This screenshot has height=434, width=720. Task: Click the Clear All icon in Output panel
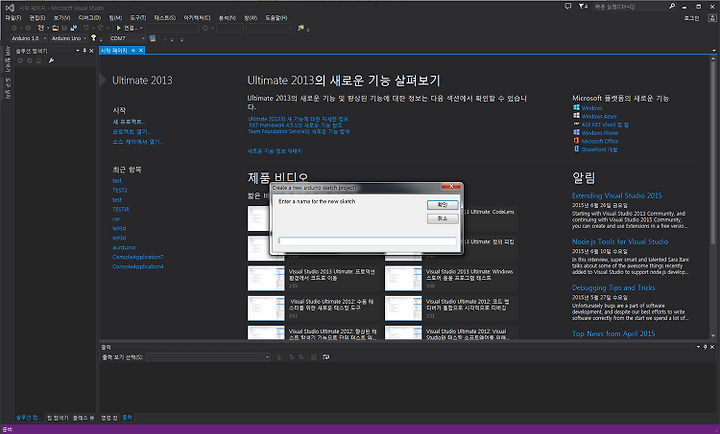point(314,357)
